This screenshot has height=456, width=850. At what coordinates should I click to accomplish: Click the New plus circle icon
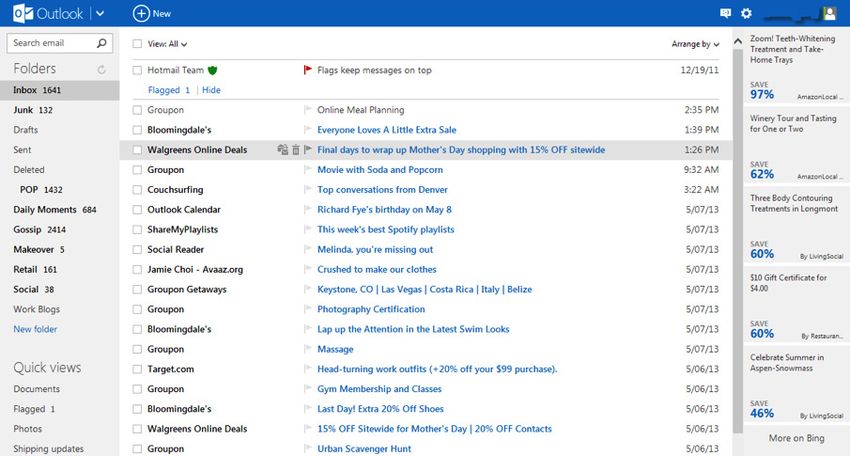coord(141,14)
